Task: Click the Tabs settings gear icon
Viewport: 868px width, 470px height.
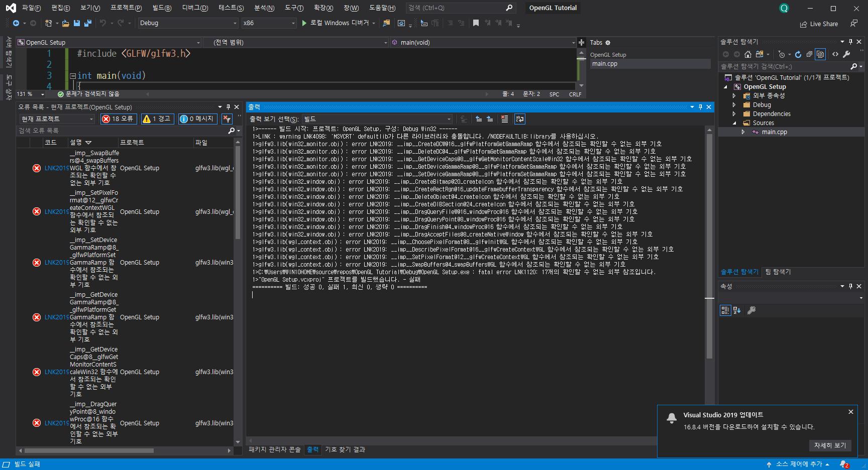Action: pos(608,43)
